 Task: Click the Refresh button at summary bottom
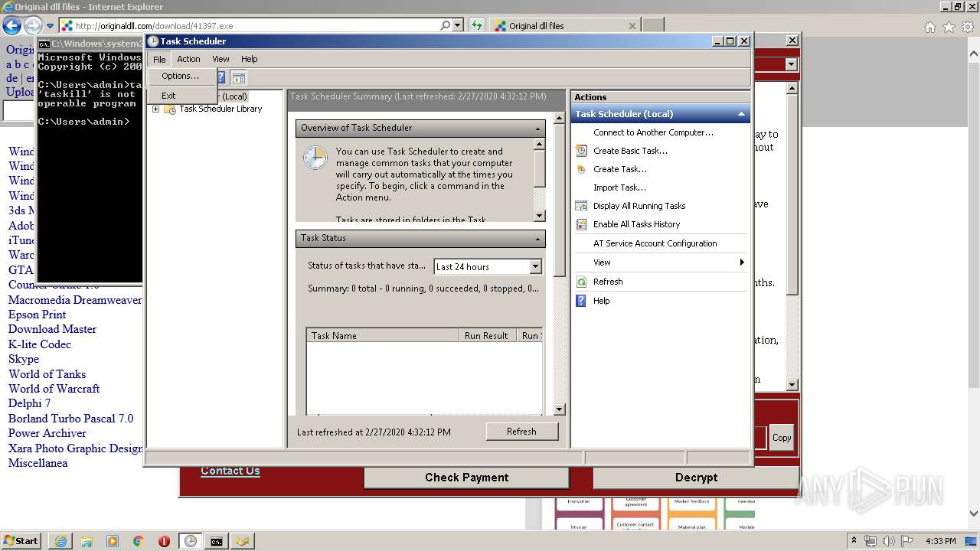[521, 432]
